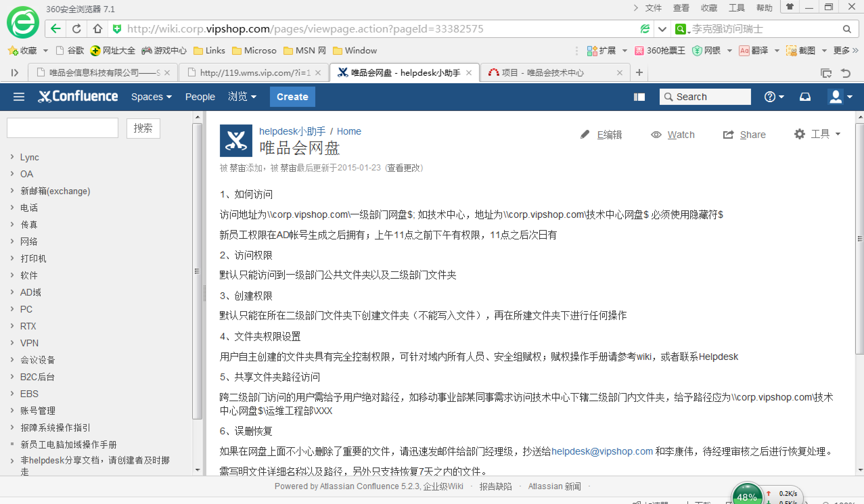Open the browser 帮助 menu
This screenshot has width=864, height=504.
(x=764, y=8)
